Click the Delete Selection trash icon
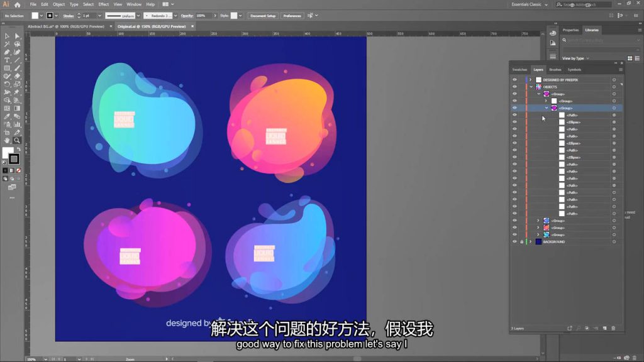This screenshot has height=362, width=644. tap(613, 328)
